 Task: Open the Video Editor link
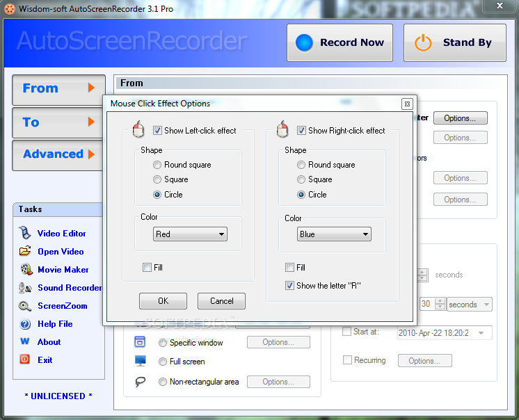(x=61, y=234)
